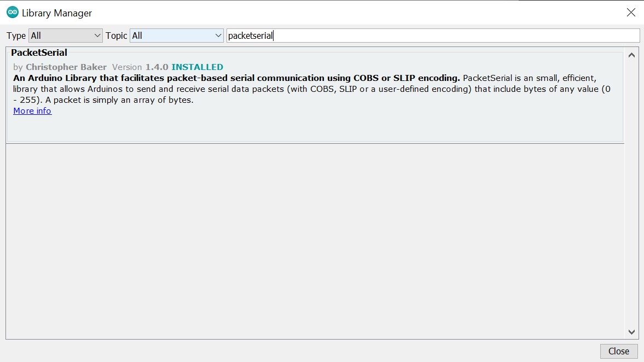Click the Arduino logo icon in title bar
Image resolution: width=644 pixels, height=362 pixels.
[13, 13]
